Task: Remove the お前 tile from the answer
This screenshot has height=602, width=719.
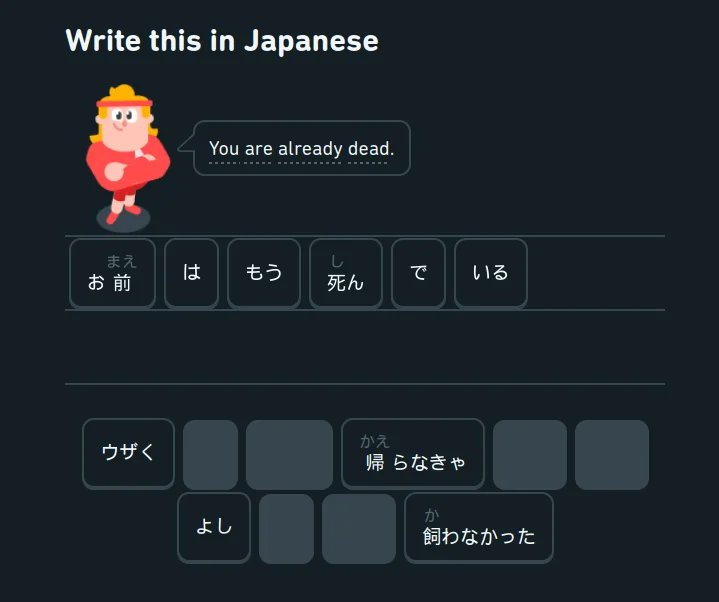Action: click(112, 273)
